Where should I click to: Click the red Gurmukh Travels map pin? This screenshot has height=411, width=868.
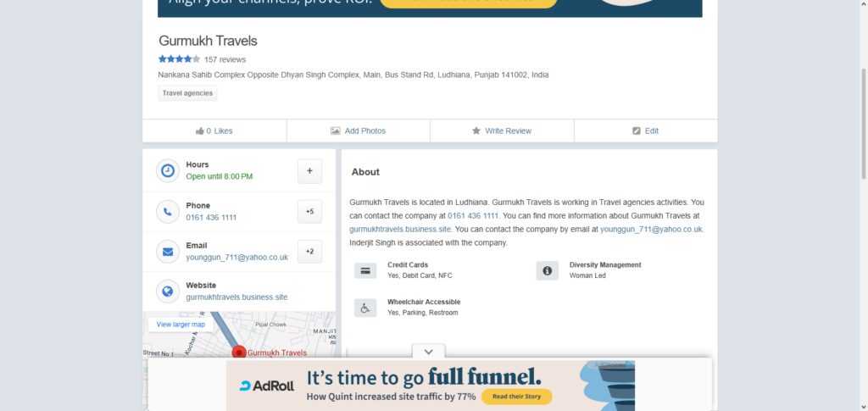[x=238, y=353]
